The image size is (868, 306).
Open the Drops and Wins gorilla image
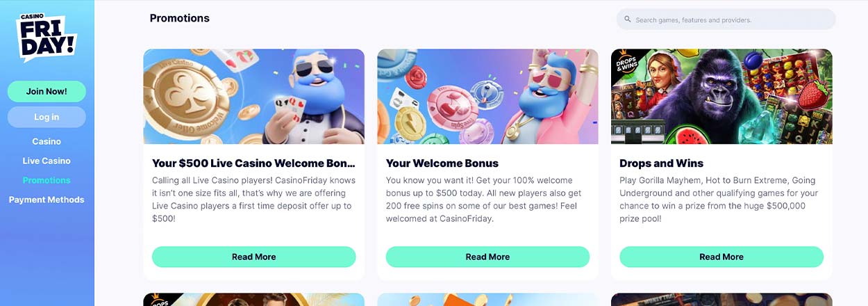721,97
